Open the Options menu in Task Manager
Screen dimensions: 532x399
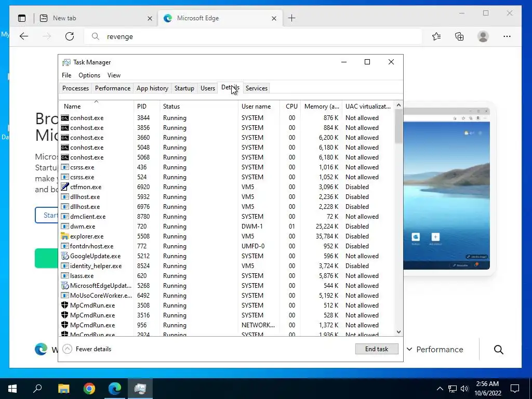(x=89, y=75)
